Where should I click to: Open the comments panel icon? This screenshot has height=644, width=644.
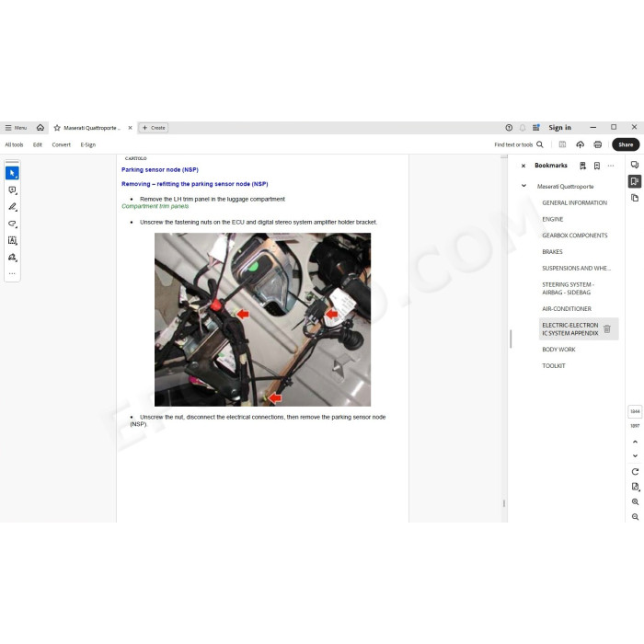coord(635,165)
